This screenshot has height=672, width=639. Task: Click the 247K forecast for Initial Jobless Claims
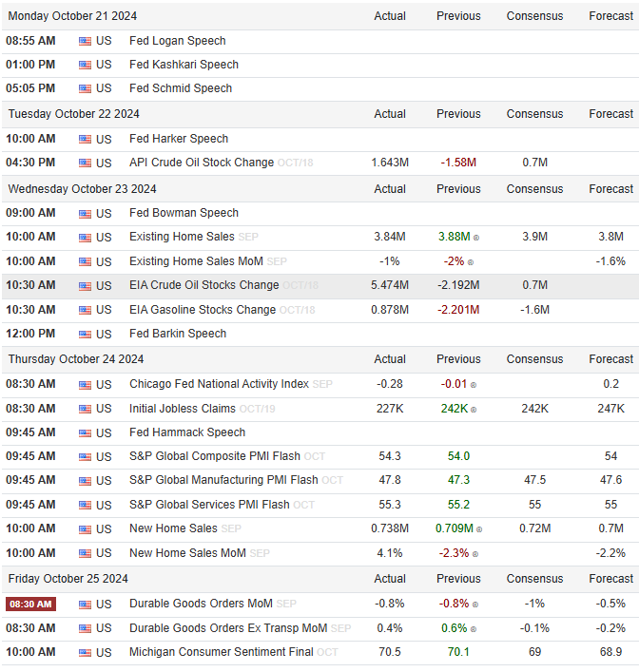(x=611, y=409)
